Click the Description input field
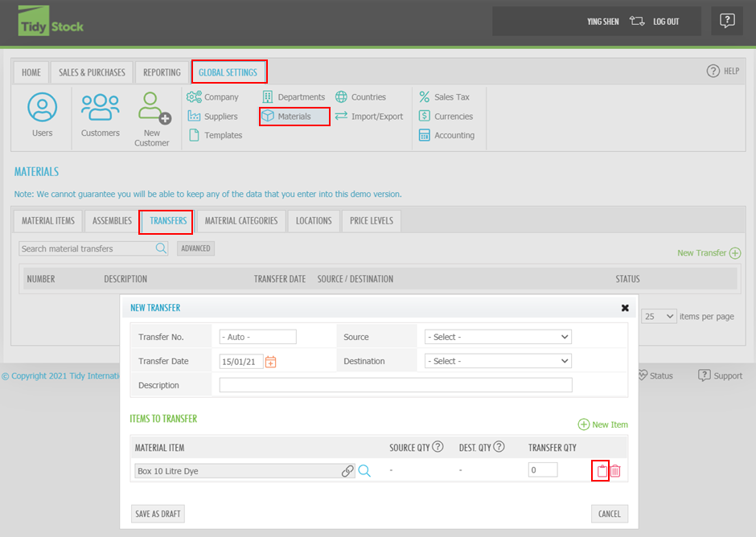The image size is (756, 537). [395, 385]
